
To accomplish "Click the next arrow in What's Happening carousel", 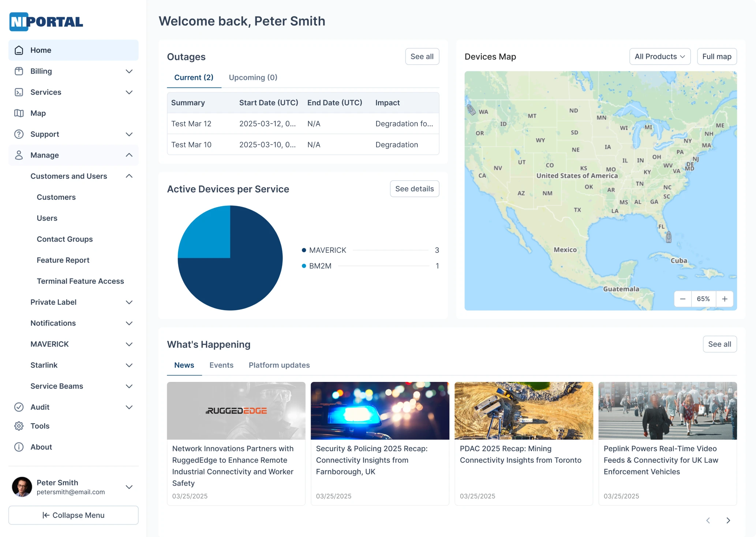I will 728,520.
